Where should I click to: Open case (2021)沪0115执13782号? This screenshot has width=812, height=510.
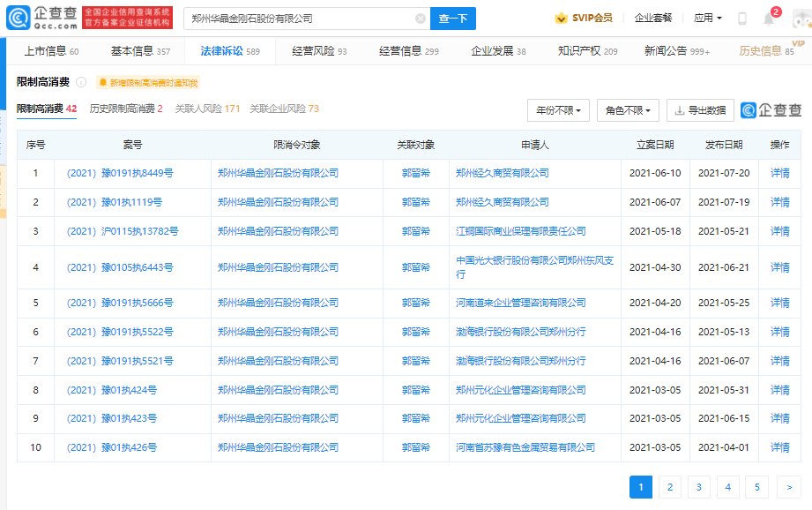pos(123,231)
